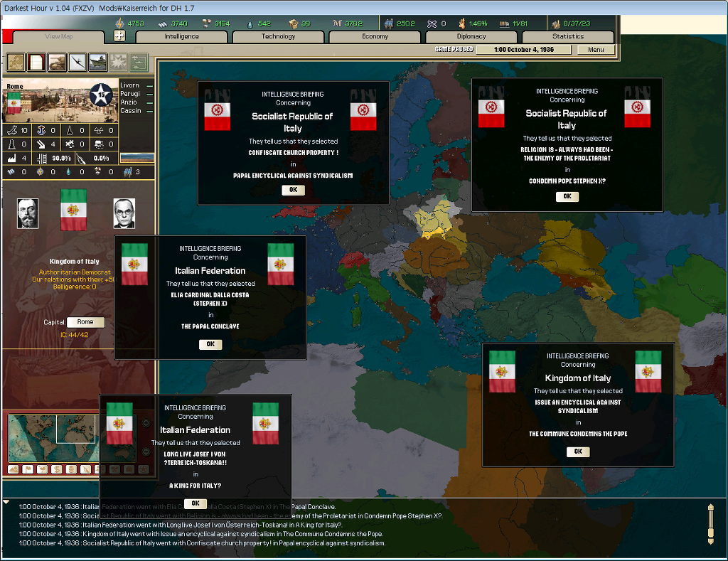The image size is (728, 561).
Task: Select the dollar economic map mode
Action: [57, 469]
